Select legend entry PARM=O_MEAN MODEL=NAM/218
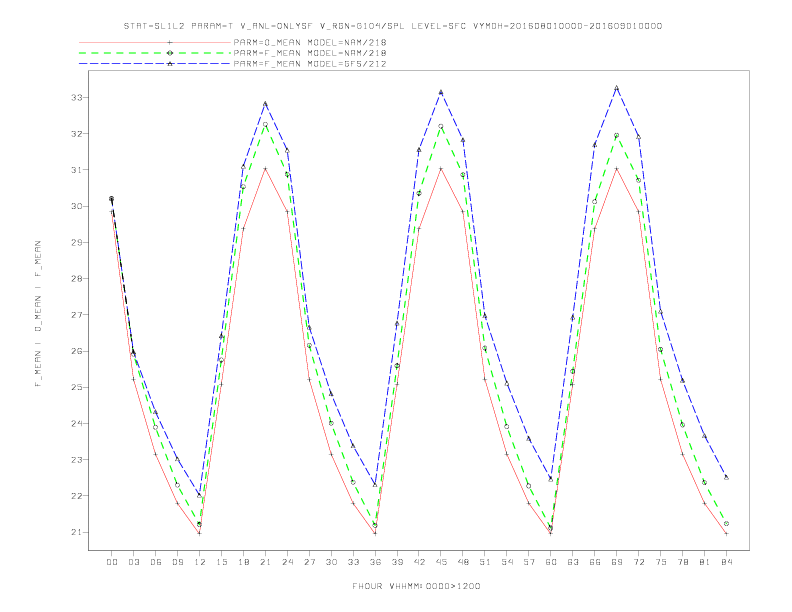The image size is (792, 612). (x=310, y=42)
